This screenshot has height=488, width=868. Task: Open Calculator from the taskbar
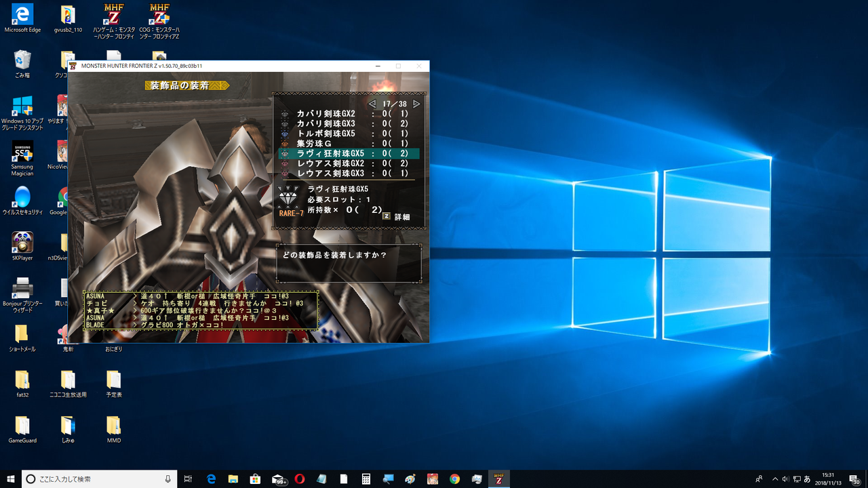click(366, 479)
